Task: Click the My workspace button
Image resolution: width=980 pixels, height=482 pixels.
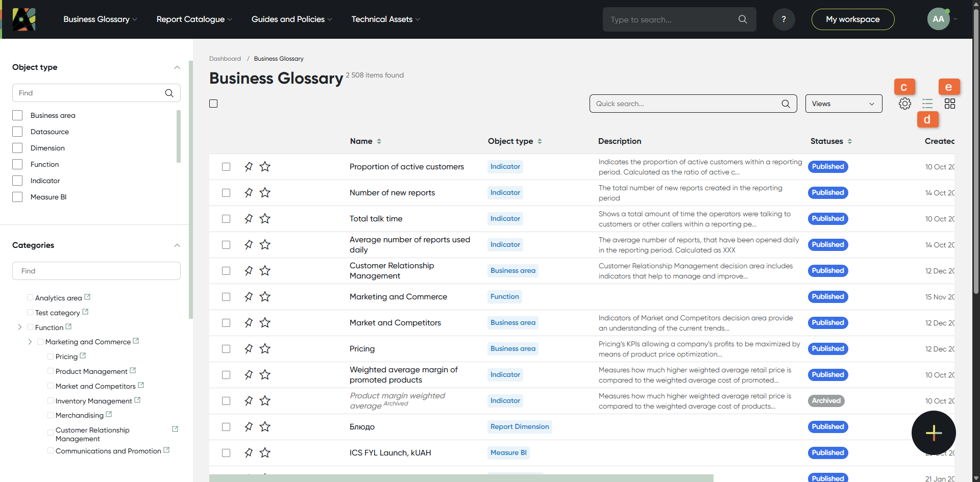Action: coord(852,19)
